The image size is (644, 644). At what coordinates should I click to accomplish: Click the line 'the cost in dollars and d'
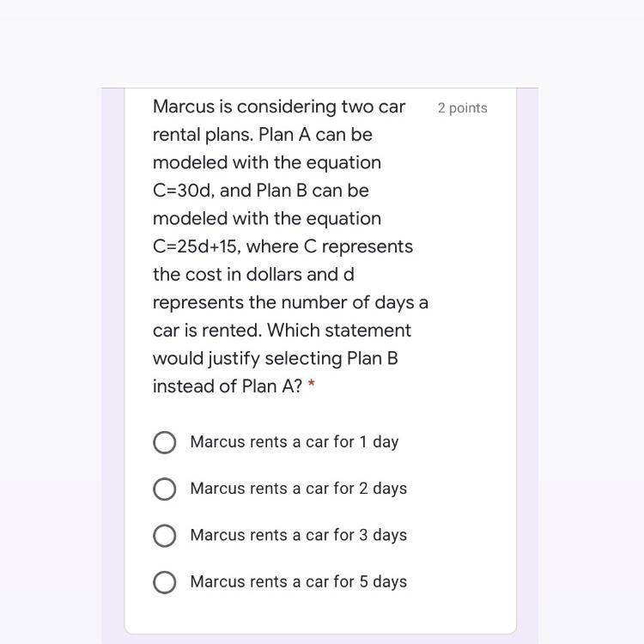253,275
